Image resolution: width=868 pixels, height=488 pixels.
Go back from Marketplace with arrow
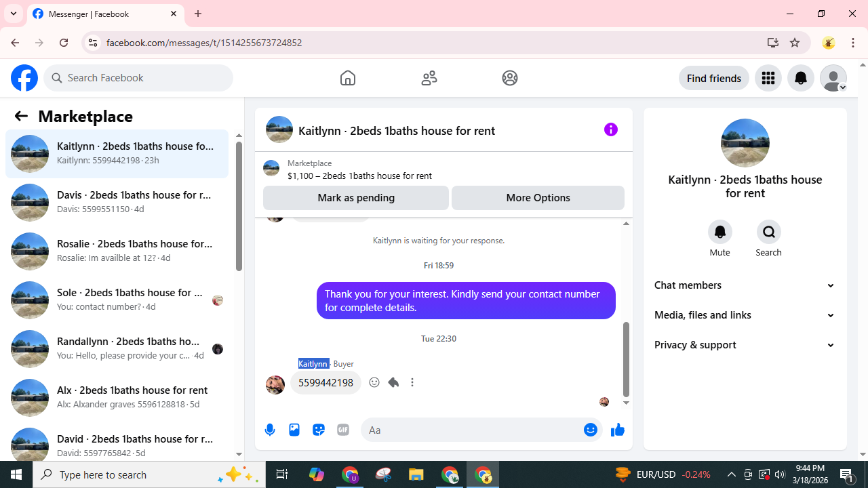[21, 116]
